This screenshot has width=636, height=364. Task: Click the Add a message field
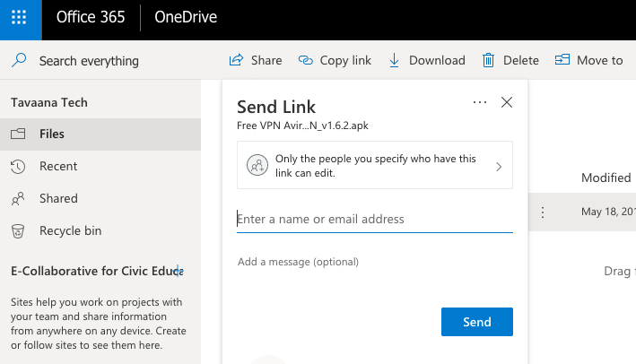coord(375,262)
